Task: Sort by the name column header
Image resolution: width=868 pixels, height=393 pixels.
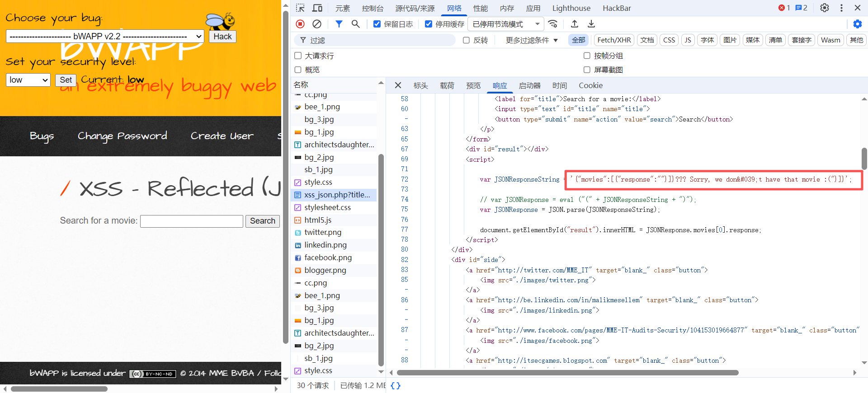Action: coord(335,85)
